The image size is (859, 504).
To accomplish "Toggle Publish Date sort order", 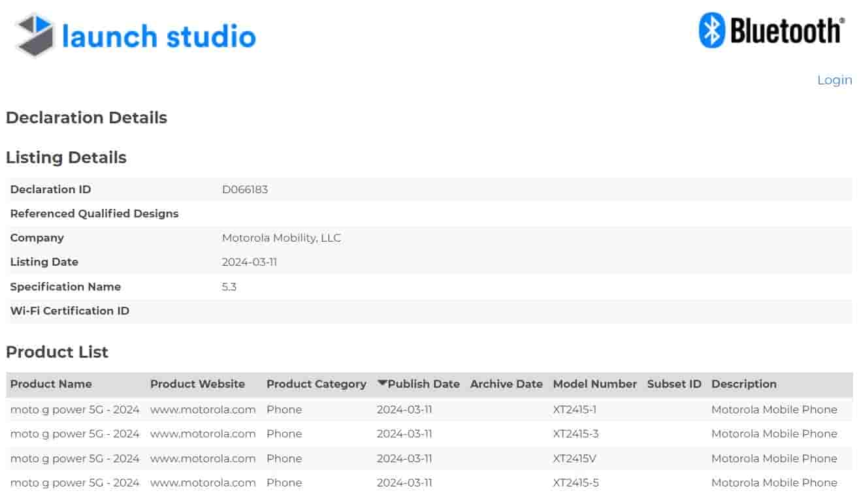I will (421, 384).
